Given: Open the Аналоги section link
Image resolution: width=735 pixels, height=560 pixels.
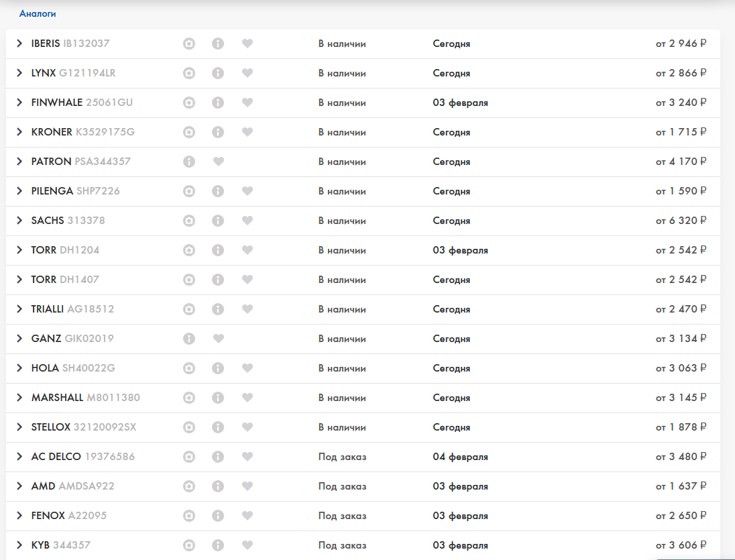Looking at the screenshot, I should pyautogui.click(x=38, y=14).
